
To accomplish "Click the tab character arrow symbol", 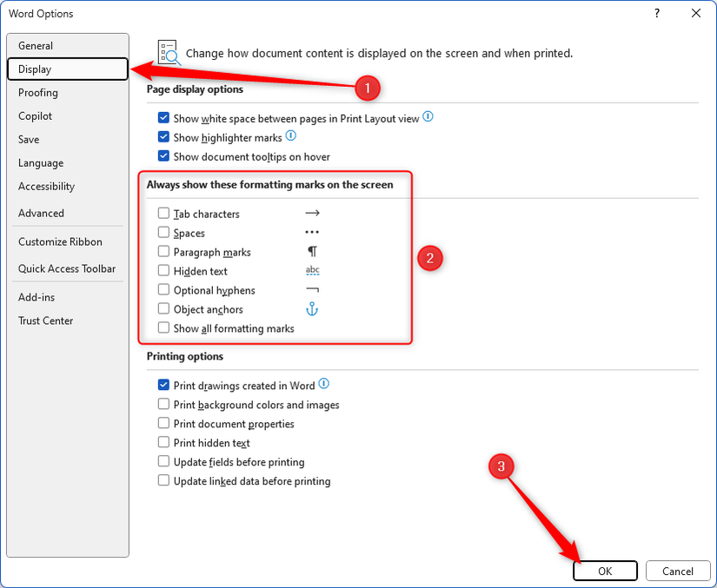I will (x=311, y=213).
